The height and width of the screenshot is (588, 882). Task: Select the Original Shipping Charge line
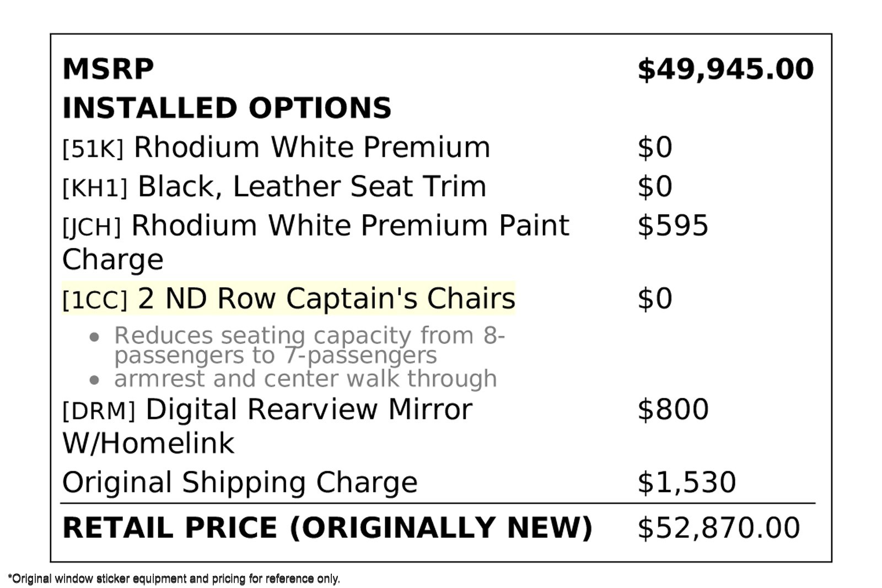(240, 483)
